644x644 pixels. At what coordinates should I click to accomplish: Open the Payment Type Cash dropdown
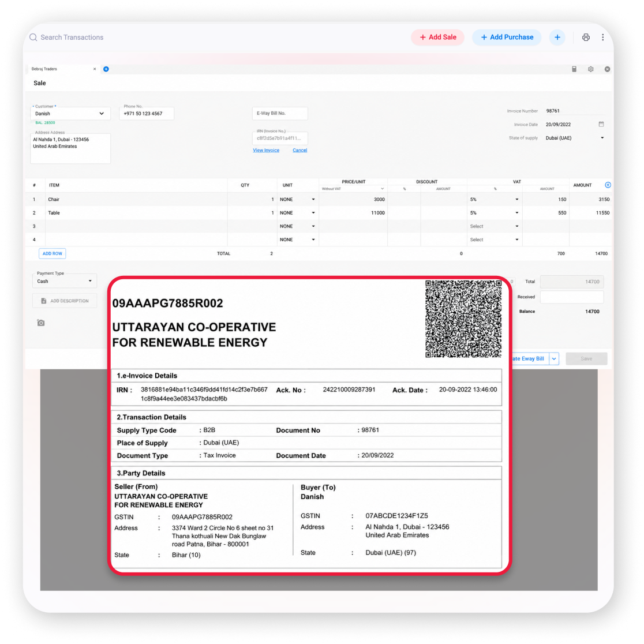[x=65, y=282]
